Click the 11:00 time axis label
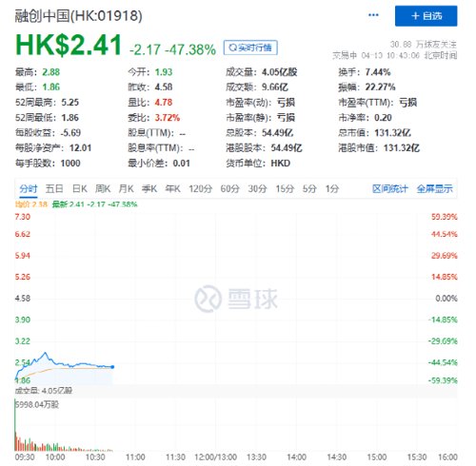476x466 pixels. click(135, 457)
